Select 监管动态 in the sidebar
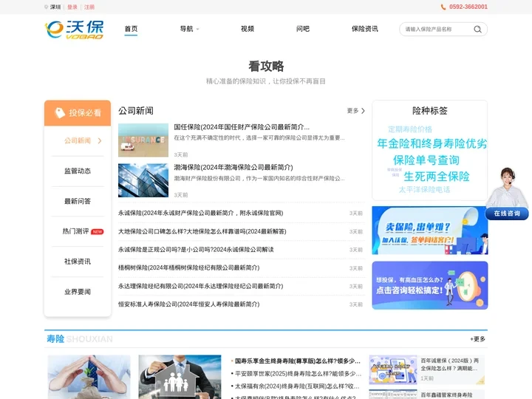532x399 pixels. click(78, 171)
